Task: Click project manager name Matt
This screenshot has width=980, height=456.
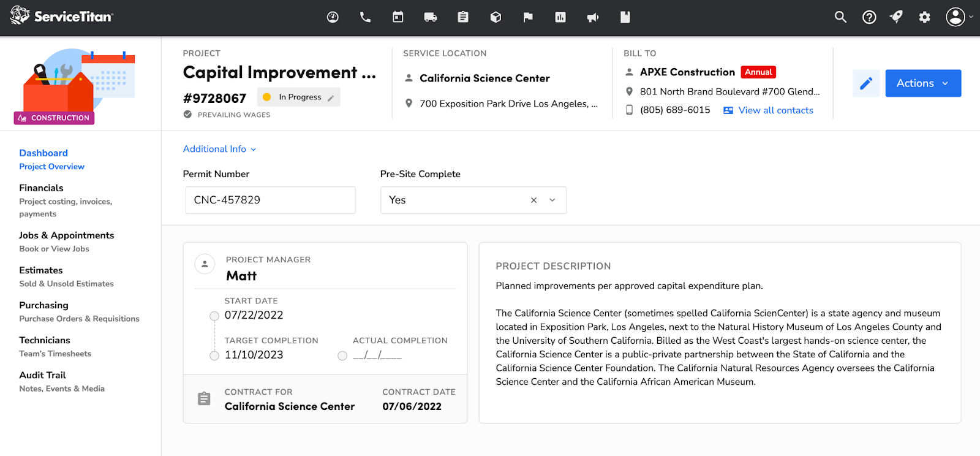Action: tap(241, 276)
